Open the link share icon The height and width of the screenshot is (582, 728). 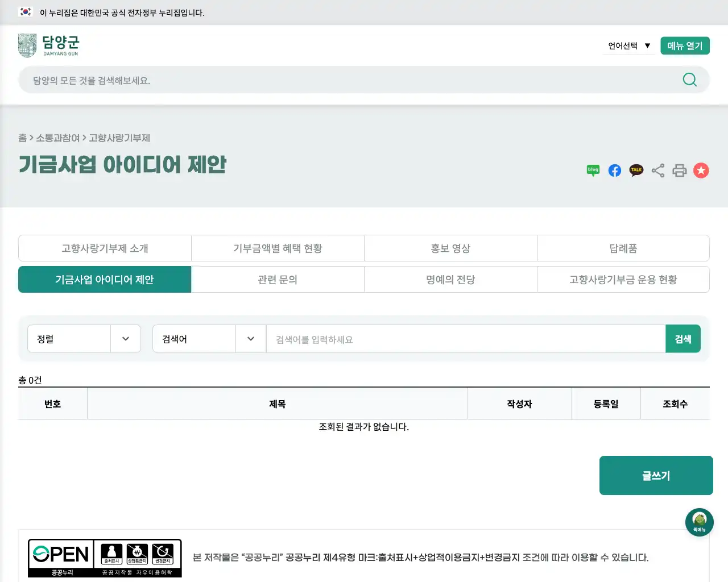pyautogui.click(x=658, y=170)
